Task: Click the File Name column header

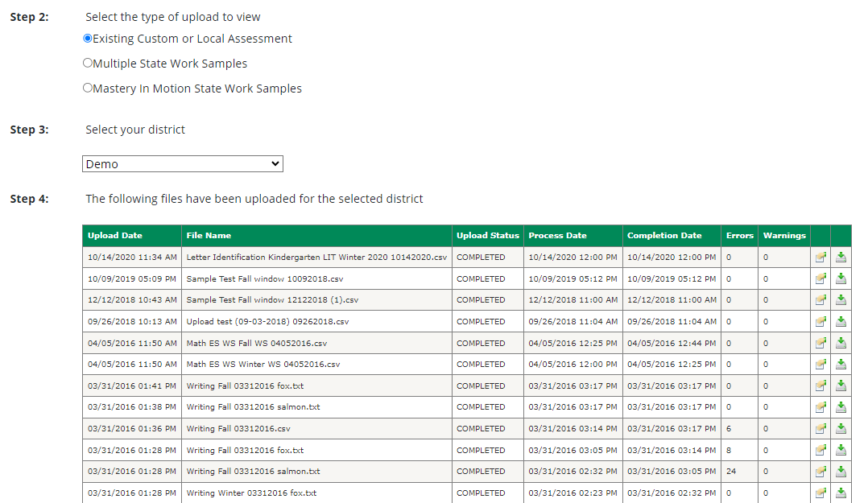Action: coord(209,236)
